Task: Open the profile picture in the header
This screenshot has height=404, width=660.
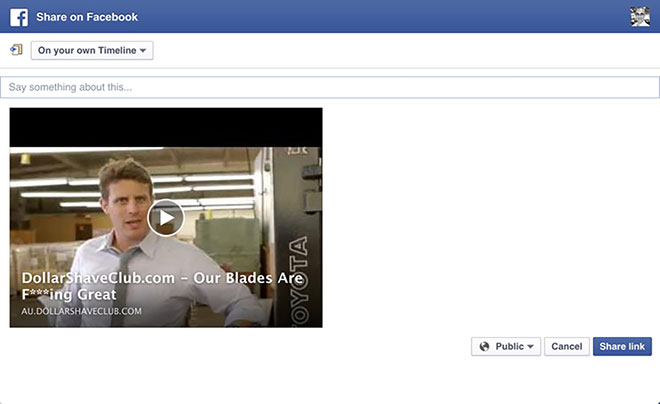Action: [640, 17]
